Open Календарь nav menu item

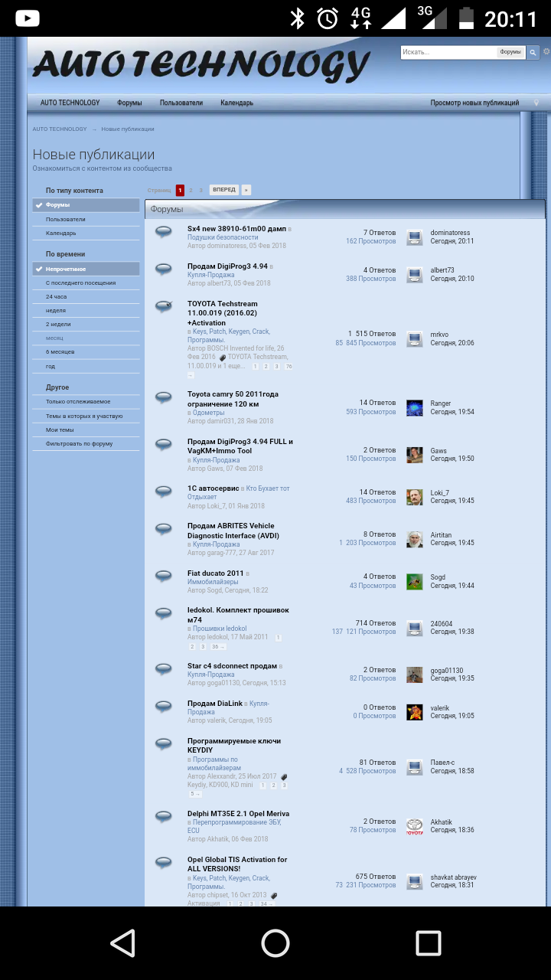click(236, 103)
